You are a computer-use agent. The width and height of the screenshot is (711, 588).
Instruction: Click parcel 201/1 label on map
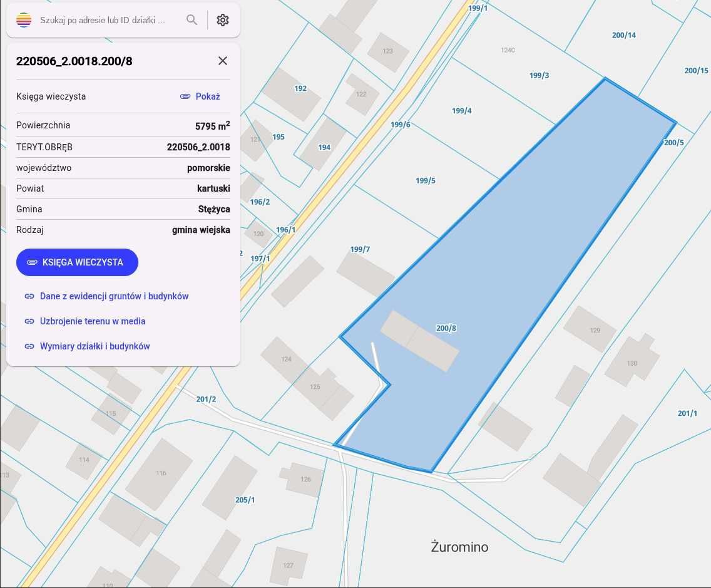687,413
